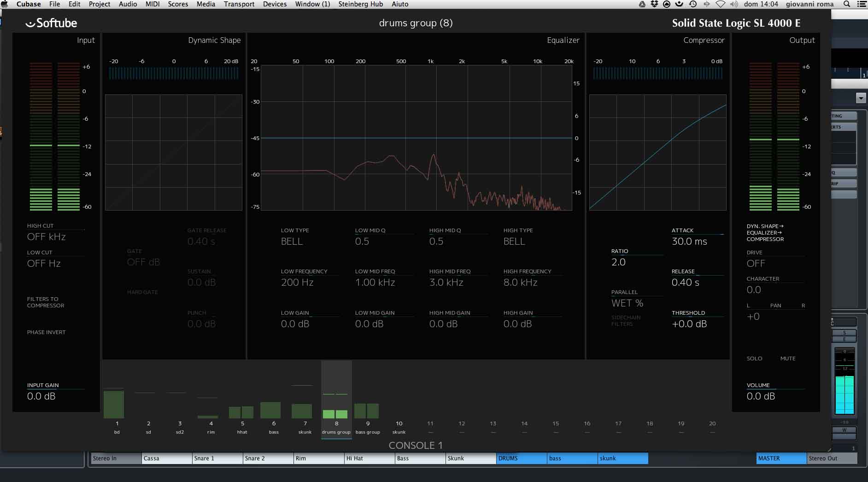Change the High Type BELL setting
Image resolution: width=868 pixels, height=482 pixels.
(514, 241)
